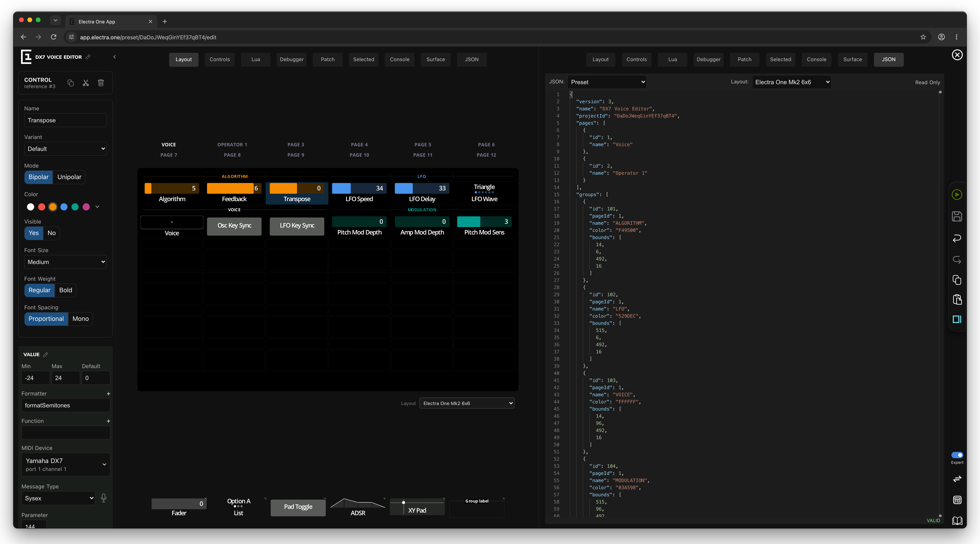Edit VALUE section with pencil icon
Viewport: 980px width, 544px height.
[46, 355]
